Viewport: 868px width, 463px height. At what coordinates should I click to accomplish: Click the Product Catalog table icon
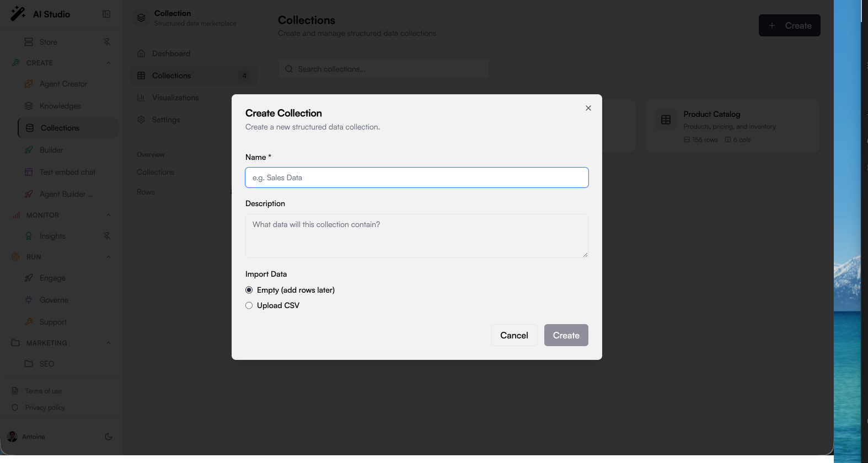coord(666,120)
